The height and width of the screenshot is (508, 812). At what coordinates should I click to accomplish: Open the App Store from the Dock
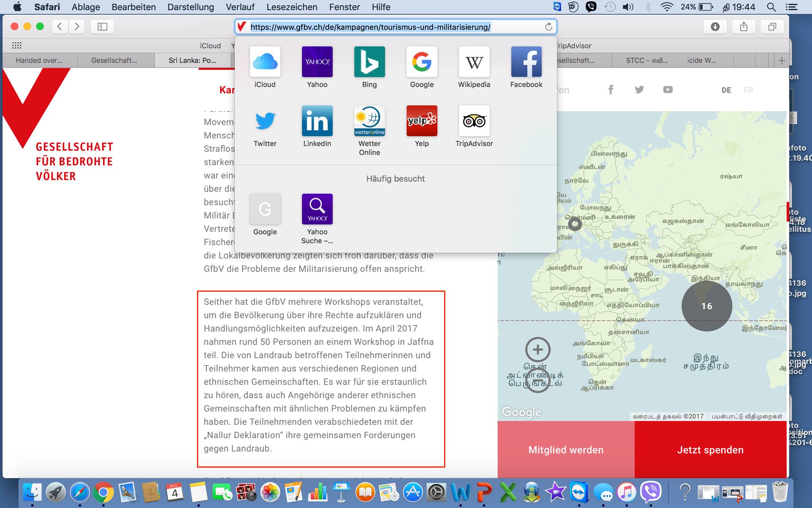[412, 493]
